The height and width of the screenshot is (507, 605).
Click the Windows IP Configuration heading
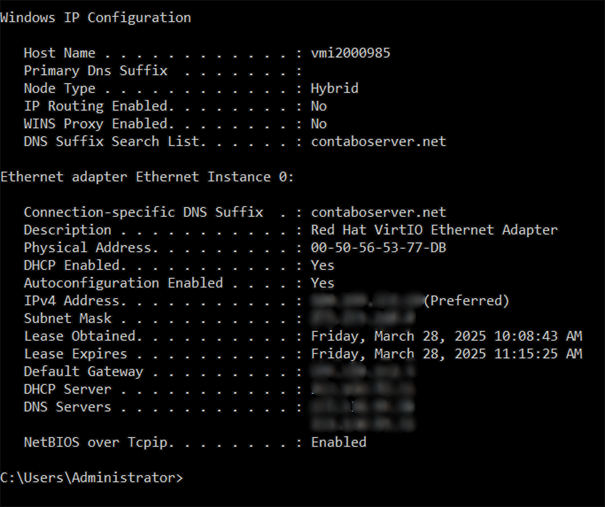pyautogui.click(x=95, y=17)
